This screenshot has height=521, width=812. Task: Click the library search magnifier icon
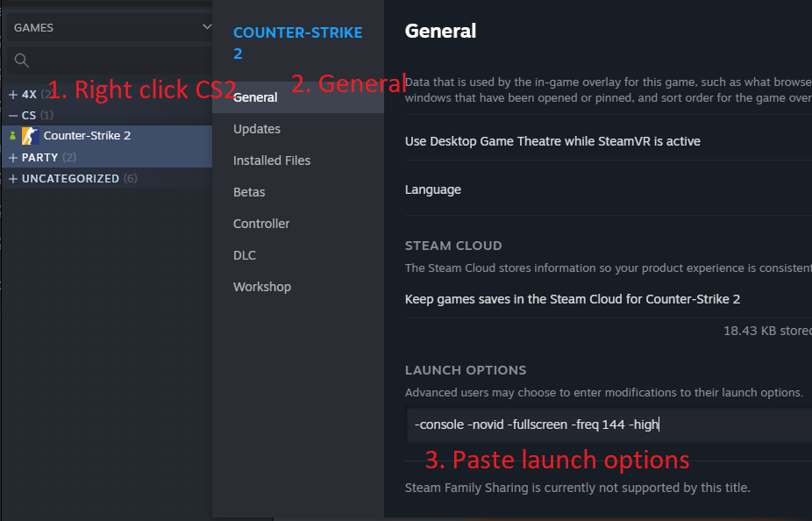(x=22, y=61)
